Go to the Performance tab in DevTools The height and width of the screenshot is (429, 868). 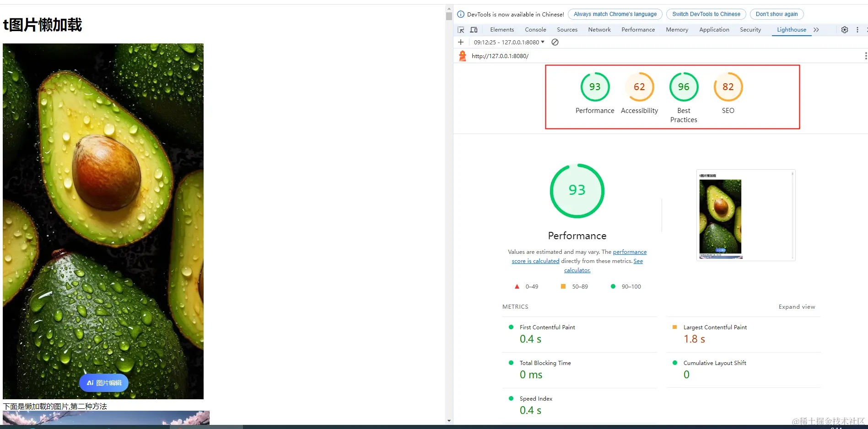(x=638, y=30)
